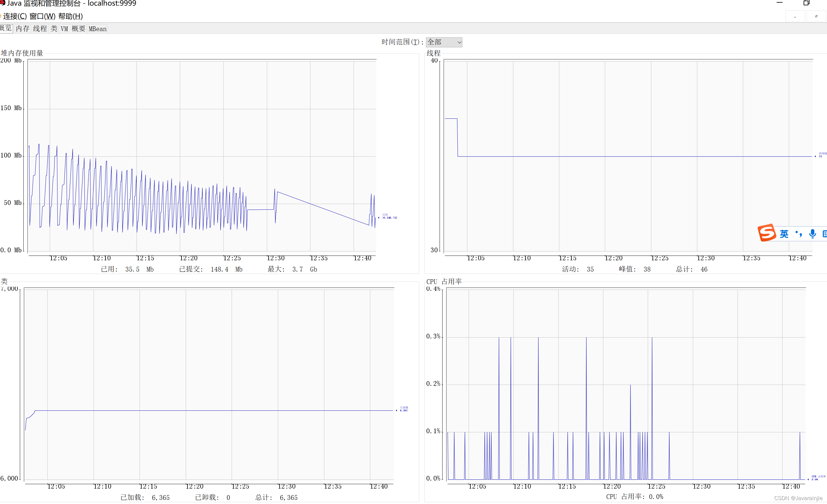The height and width of the screenshot is (504, 827).
Task: Open the 连接(C) menu
Action: coord(15,16)
